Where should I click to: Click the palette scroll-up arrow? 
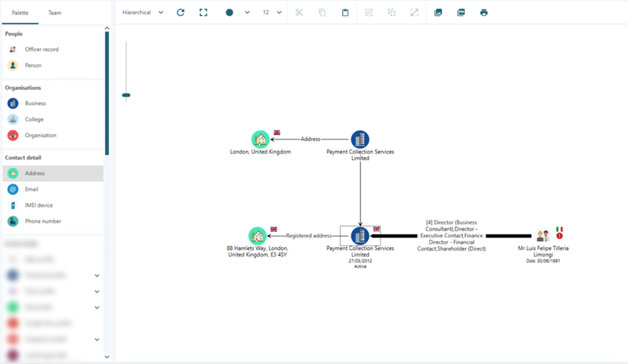point(107,28)
